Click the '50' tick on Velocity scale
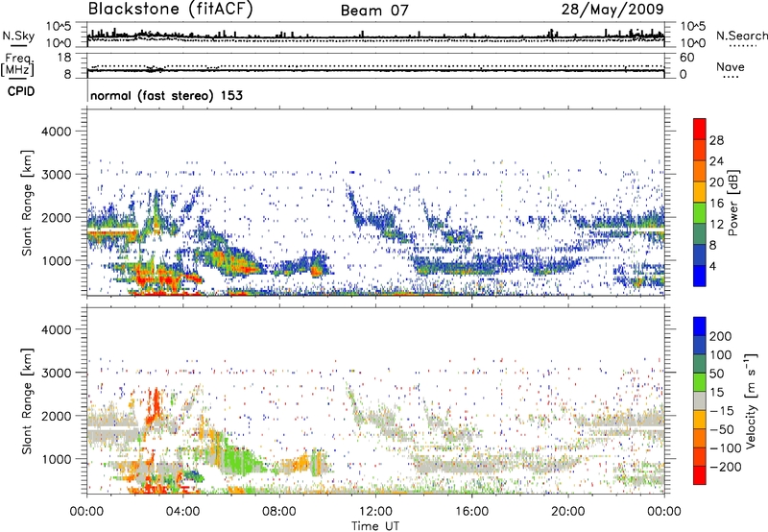The image size is (768, 532). point(716,374)
